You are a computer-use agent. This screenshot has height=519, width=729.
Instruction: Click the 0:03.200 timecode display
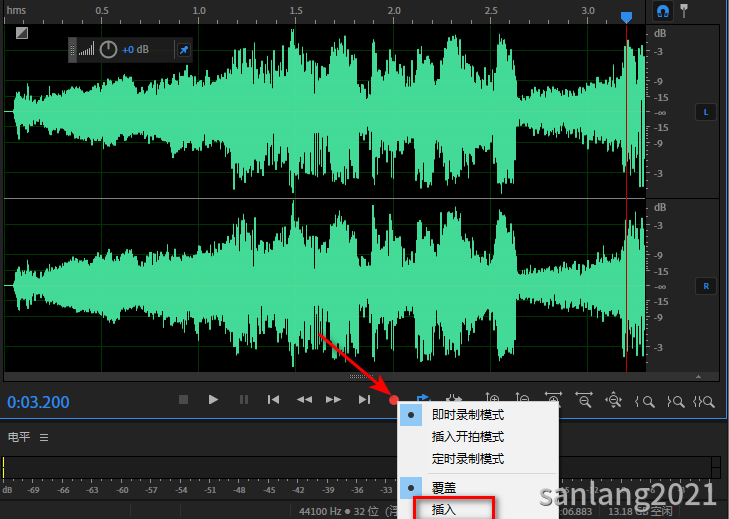39,402
